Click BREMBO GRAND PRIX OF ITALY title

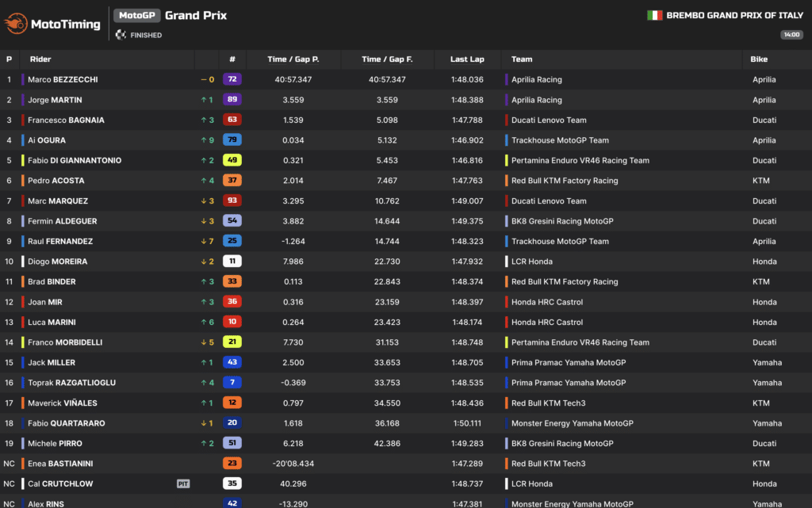click(x=734, y=16)
